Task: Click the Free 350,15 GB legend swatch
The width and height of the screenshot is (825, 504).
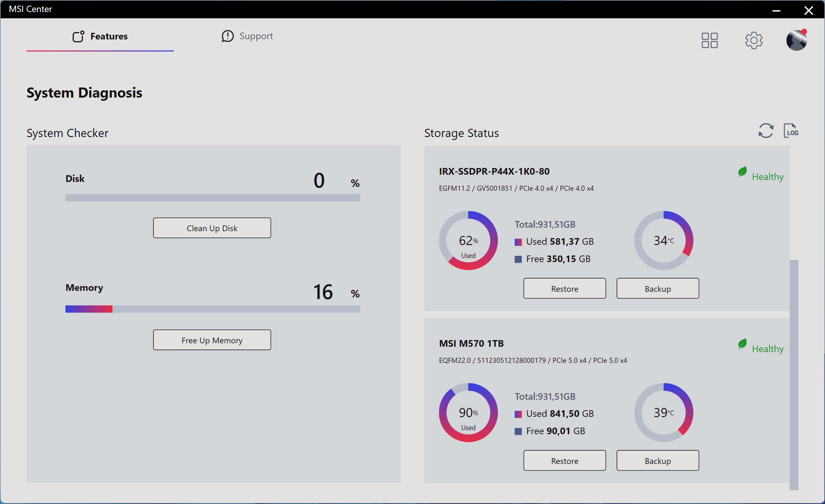Action: point(518,260)
